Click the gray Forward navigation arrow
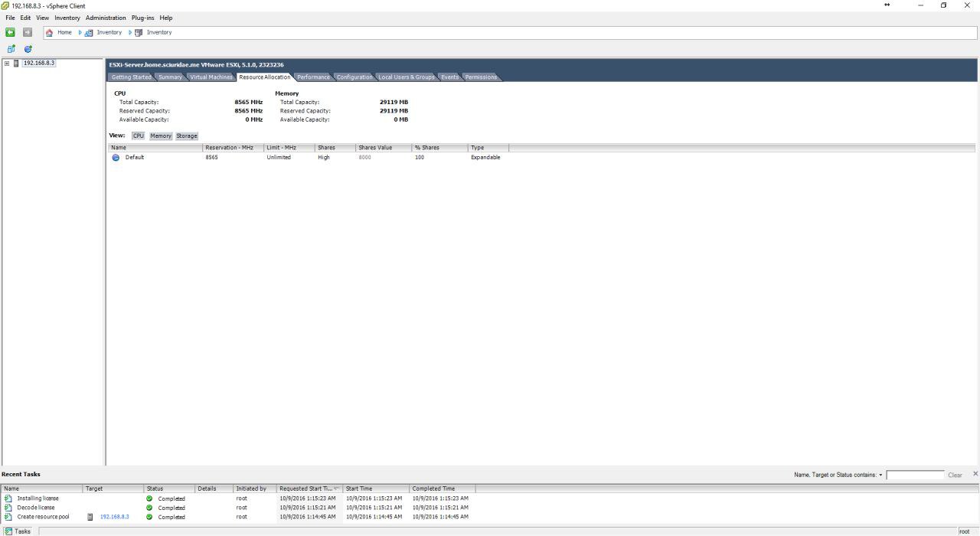The width and height of the screenshot is (980, 536). coord(28,32)
